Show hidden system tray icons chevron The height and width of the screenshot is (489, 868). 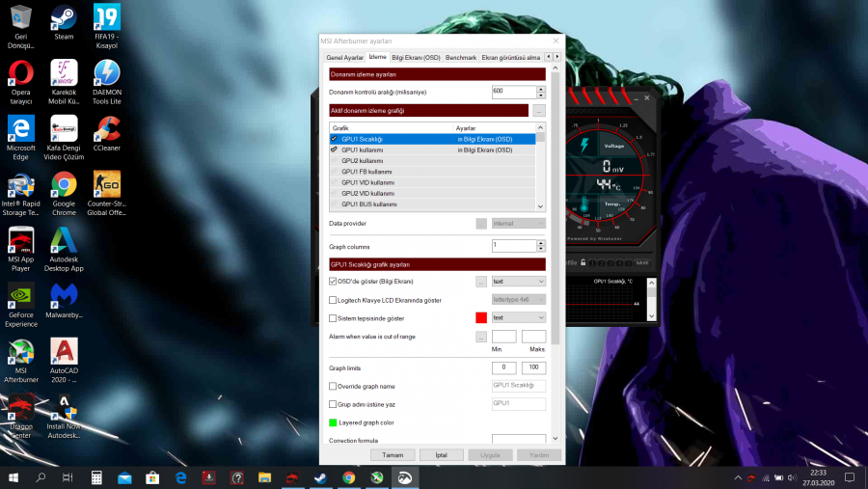point(738,477)
